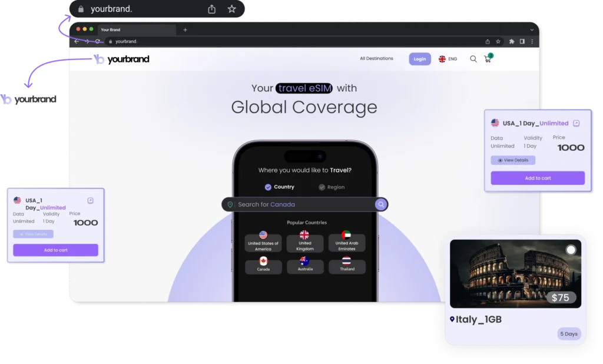Click the US flag on the larger USA card

point(495,123)
